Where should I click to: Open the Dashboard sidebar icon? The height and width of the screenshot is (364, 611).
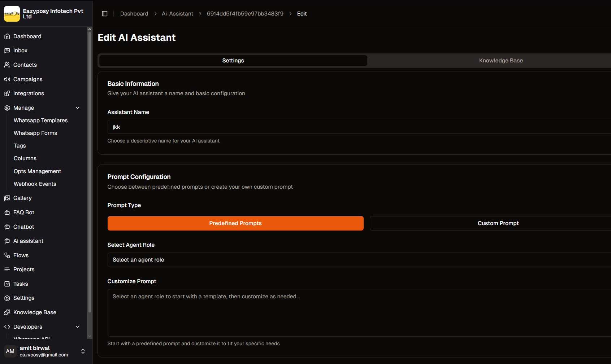7,36
